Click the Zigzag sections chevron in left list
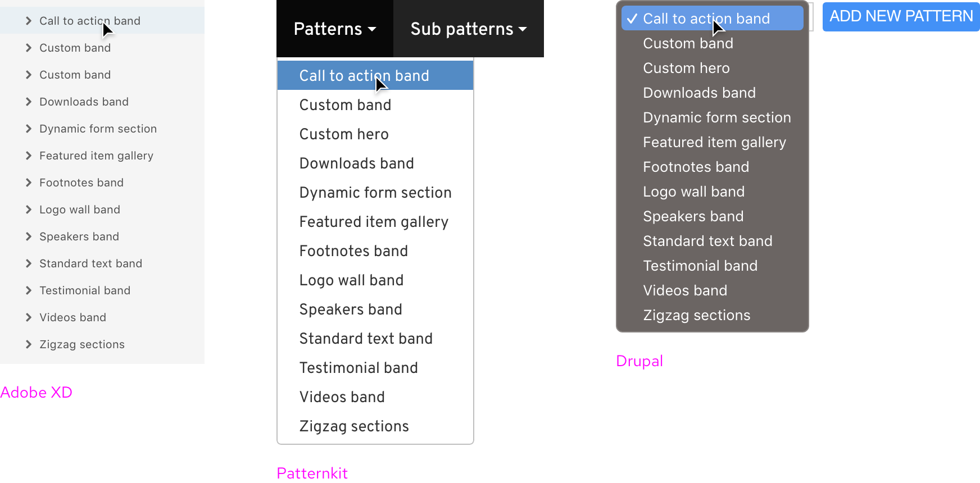The height and width of the screenshot is (483, 980). point(29,344)
